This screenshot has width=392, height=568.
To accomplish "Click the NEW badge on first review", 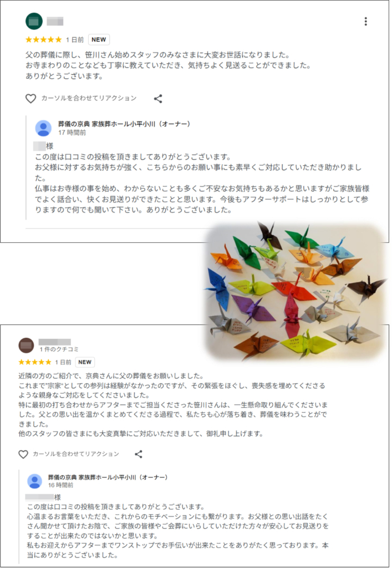I will pyautogui.click(x=99, y=39).
